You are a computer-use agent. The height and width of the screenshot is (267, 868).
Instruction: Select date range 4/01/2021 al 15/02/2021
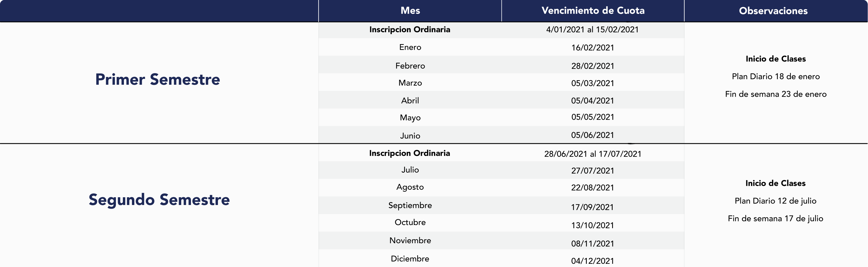tap(592, 30)
